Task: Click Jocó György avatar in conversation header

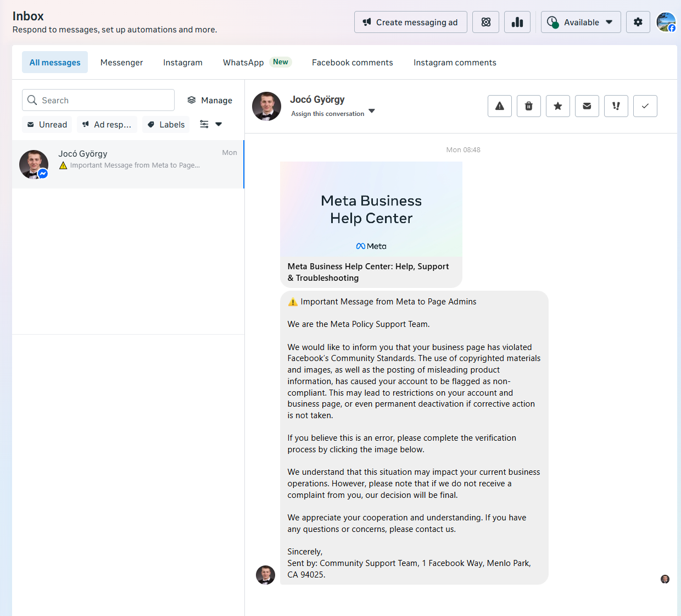Action: tap(267, 106)
